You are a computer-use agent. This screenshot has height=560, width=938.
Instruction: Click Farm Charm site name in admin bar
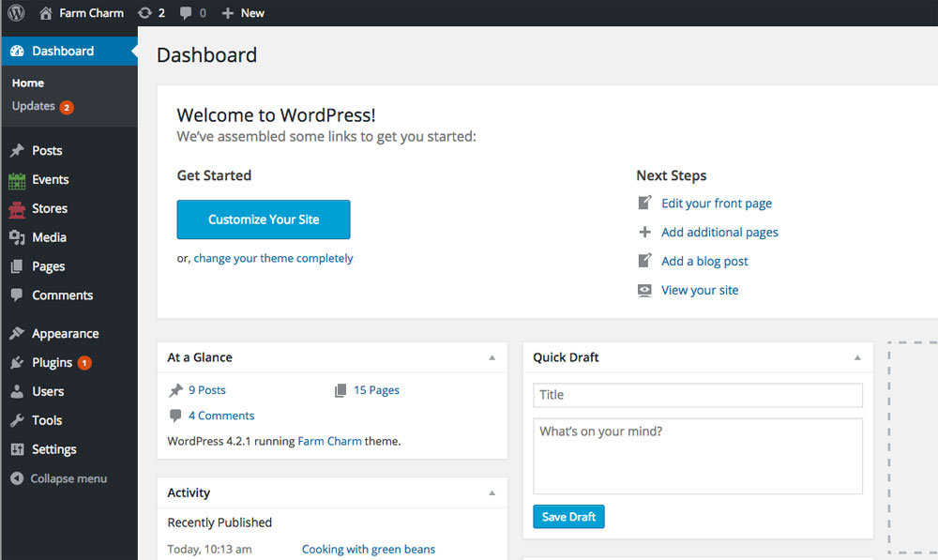click(92, 13)
